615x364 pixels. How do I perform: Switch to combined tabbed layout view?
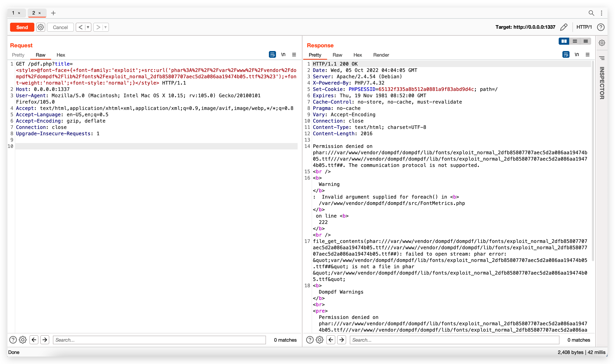point(586,41)
